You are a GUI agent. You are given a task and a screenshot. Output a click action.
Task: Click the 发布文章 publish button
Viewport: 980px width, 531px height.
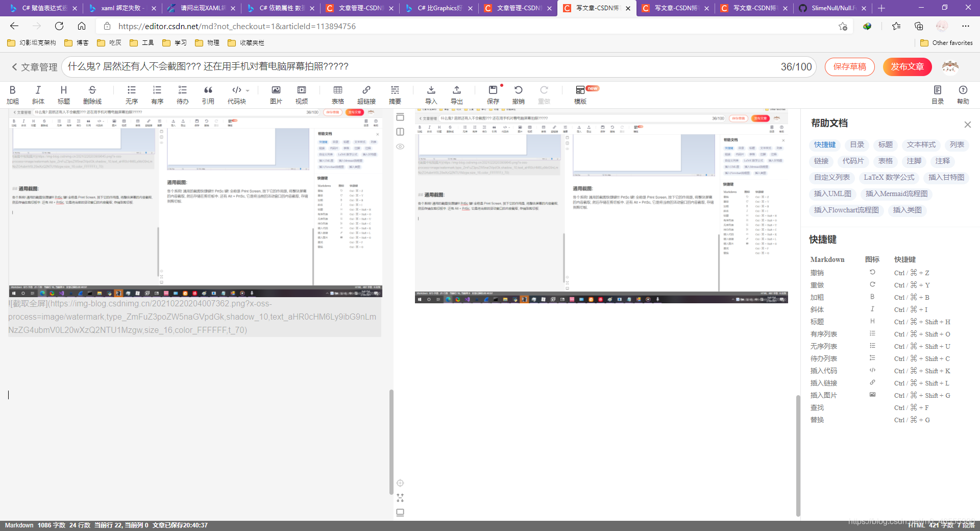(x=908, y=67)
